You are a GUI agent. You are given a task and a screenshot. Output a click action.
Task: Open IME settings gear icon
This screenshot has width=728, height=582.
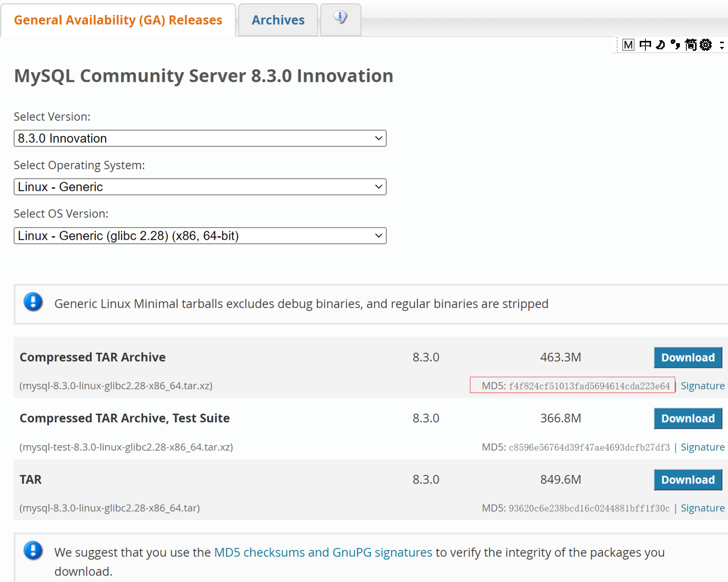[x=706, y=45]
